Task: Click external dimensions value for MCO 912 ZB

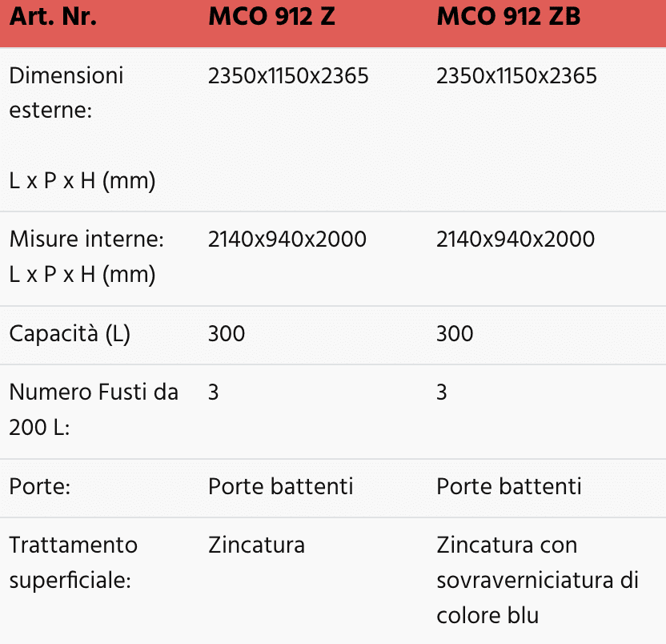Action: 516,76
